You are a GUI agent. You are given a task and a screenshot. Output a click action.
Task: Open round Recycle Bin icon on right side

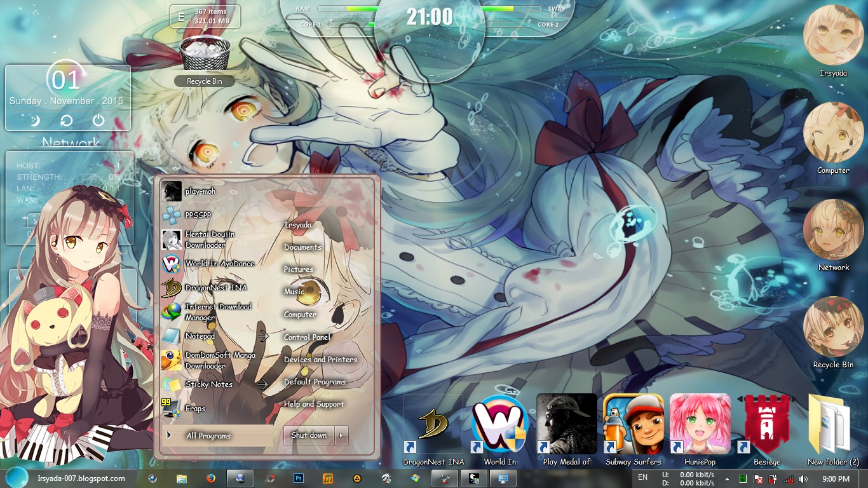point(833,332)
